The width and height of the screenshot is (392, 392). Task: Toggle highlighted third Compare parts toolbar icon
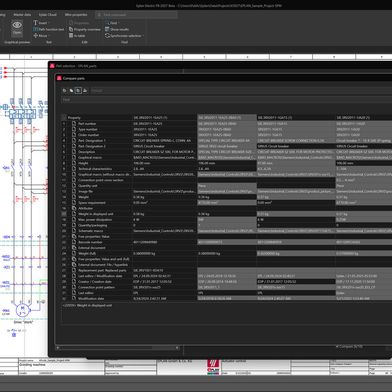click(78, 90)
